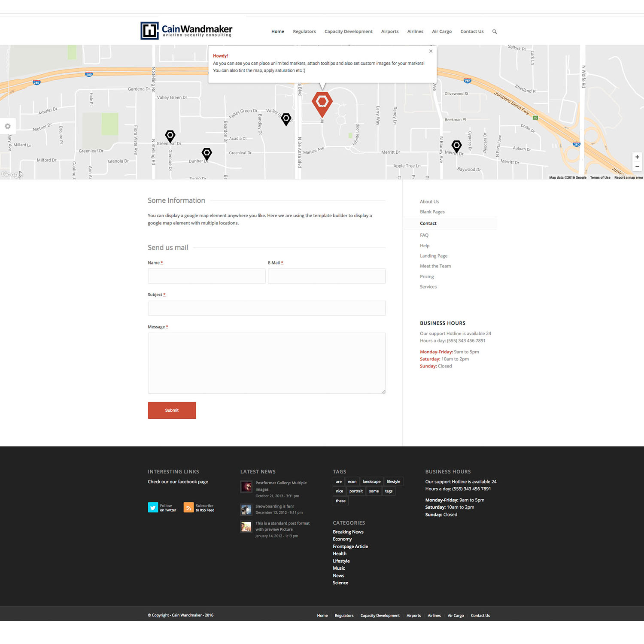Open Science category
Viewport: 644px width, 644px height.
(340, 583)
